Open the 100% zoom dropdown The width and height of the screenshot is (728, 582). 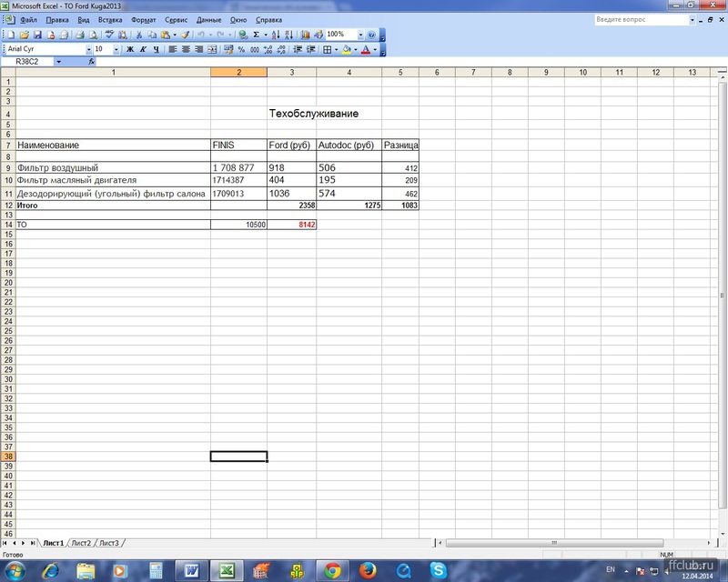click(360, 35)
